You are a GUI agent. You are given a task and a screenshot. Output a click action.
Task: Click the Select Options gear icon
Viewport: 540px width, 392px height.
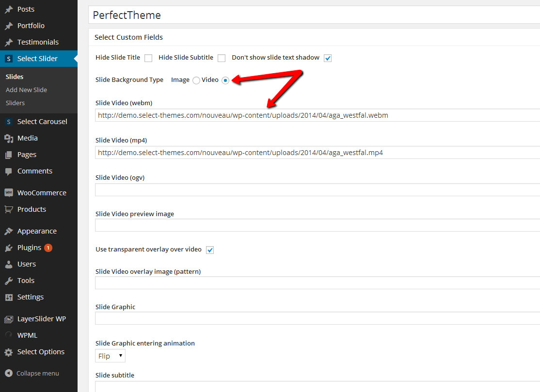point(9,352)
